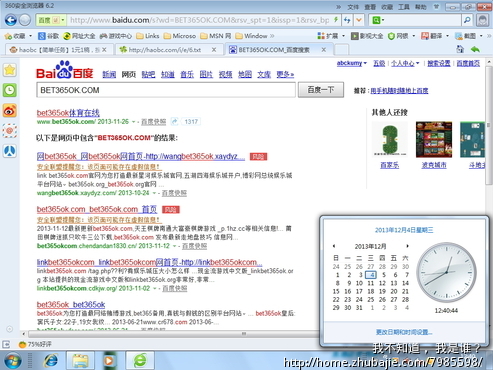Click the 翻译 translate toolbar button

coord(432,36)
